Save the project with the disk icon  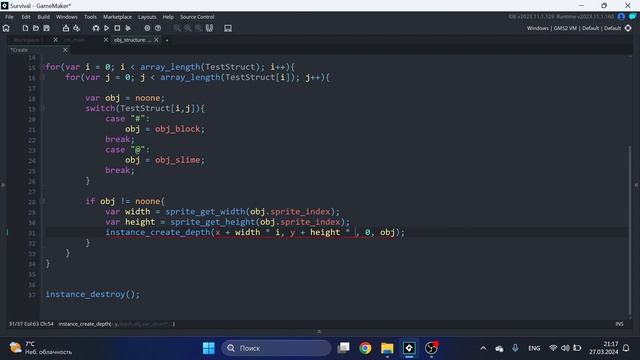[x=47, y=28]
